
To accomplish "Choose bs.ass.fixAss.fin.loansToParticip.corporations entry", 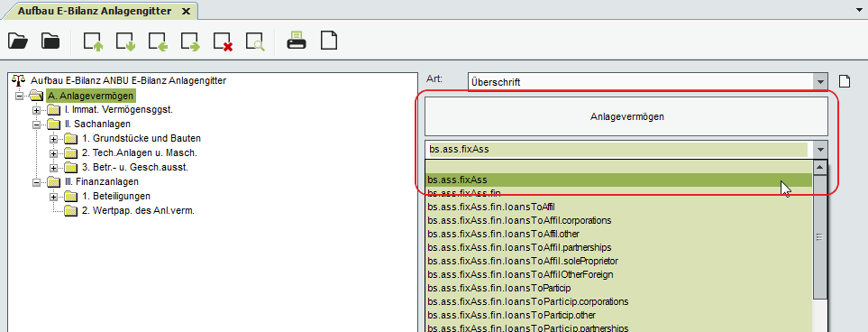I will pyautogui.click(x=618, y=301).
